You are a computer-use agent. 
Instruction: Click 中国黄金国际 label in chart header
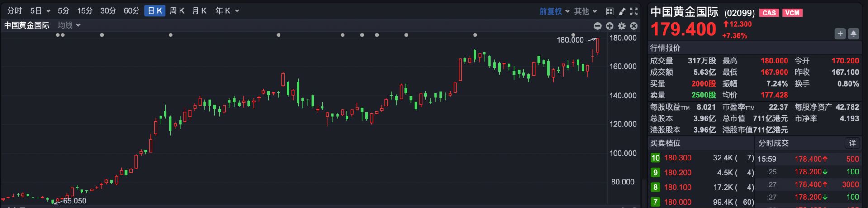[27, 25]
